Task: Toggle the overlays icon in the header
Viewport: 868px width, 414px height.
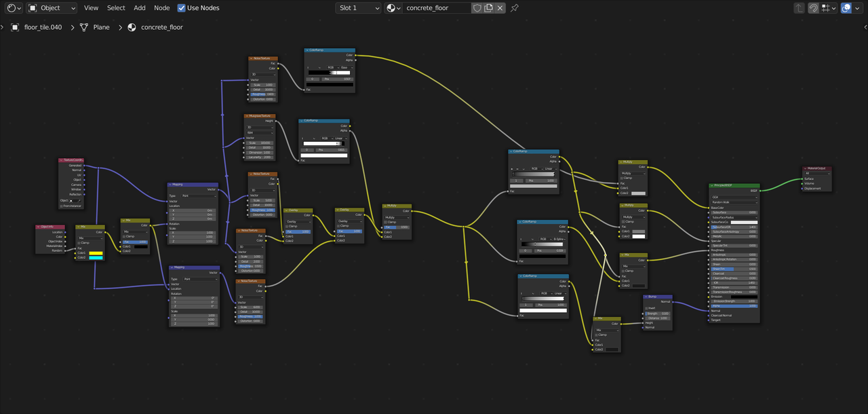Action: coord(846,8)
